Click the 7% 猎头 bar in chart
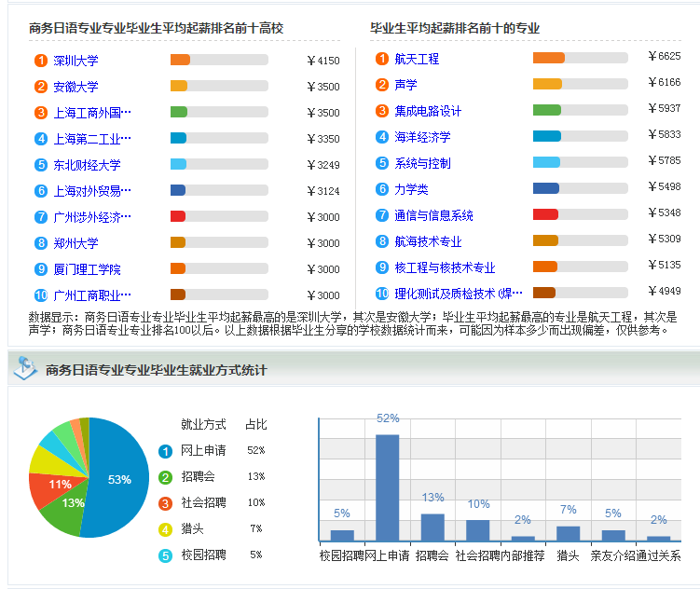The width and height of the screenshot is (700, 589). pyautogui.click(x=568, y=534)
